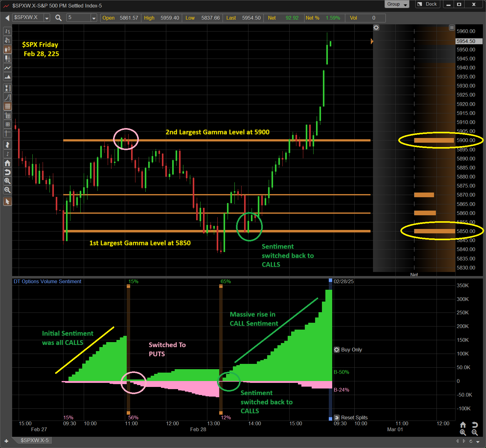The height and width of the screenshot is (448, 486).
Task: Click the thin bar-width icon
Action: [7, 154]
